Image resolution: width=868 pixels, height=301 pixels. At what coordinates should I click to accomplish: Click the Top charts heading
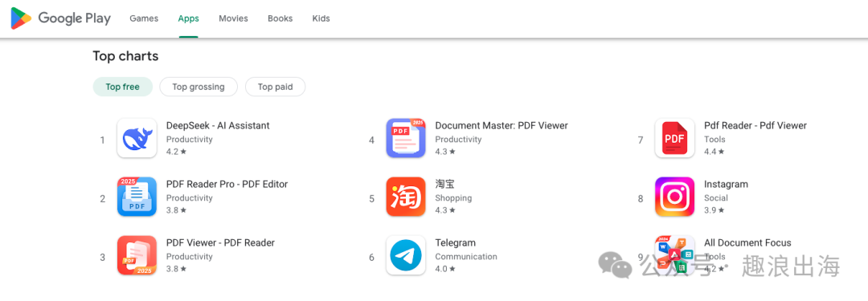coord(125,56)
